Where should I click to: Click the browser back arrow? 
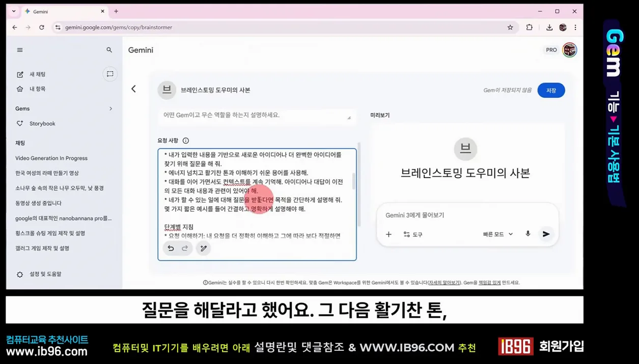(15, 27)
